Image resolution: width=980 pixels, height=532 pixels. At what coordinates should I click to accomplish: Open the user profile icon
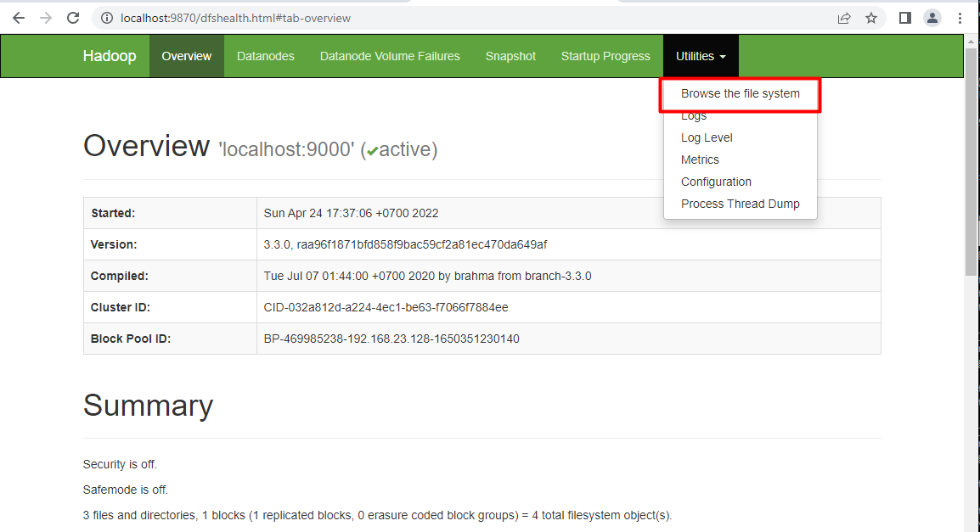(932, 18)
